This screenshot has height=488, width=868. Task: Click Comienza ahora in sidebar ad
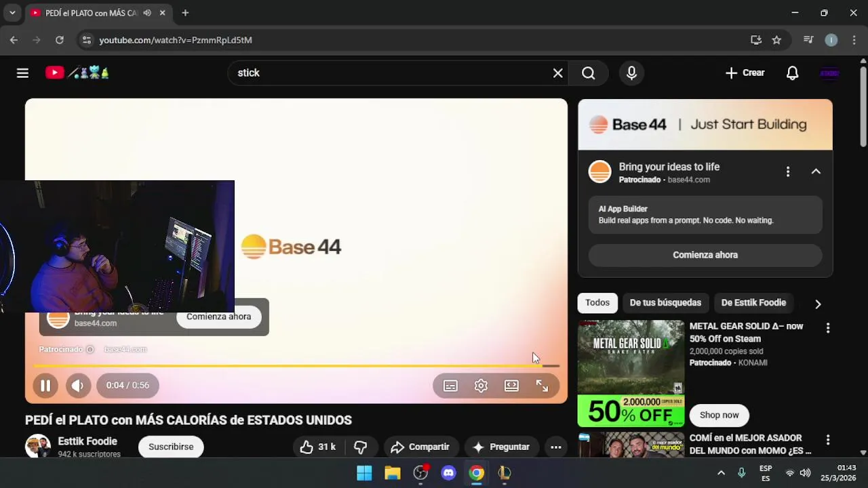coord(705,255)
